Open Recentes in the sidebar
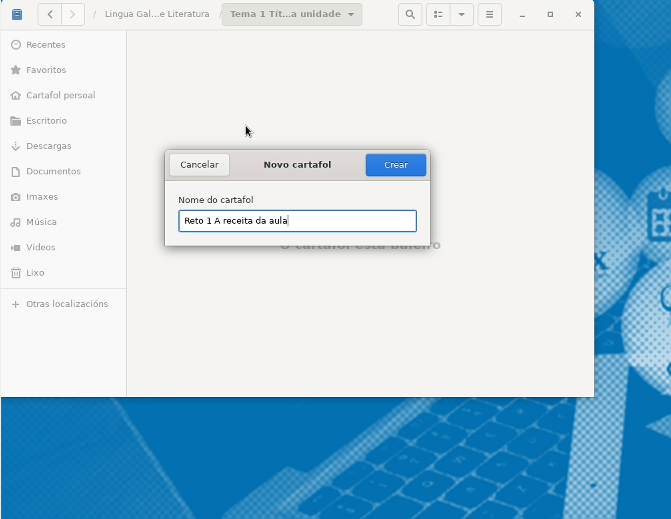 click(x=46, y=45)
